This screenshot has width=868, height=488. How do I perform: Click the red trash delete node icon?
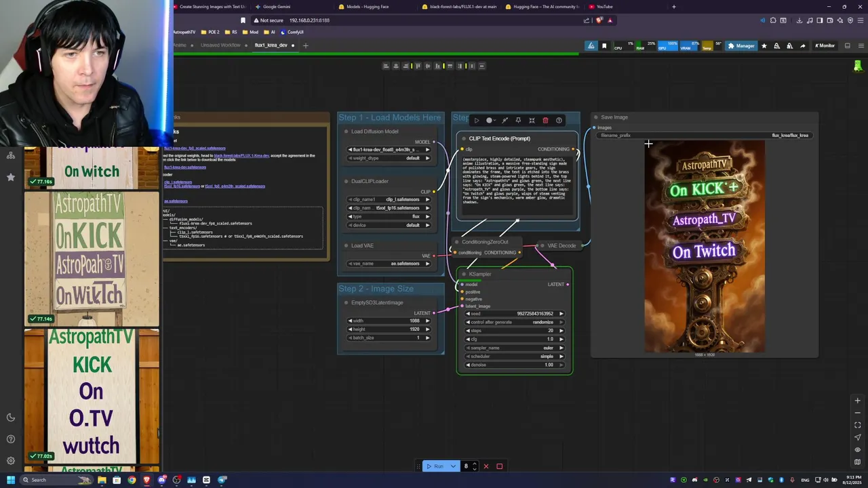[545, 121]
